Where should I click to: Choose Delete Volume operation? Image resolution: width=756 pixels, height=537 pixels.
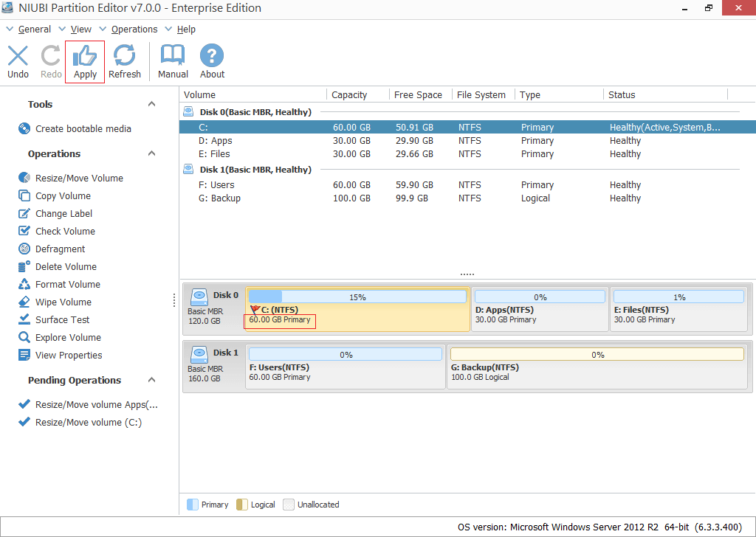coord(66,266)
